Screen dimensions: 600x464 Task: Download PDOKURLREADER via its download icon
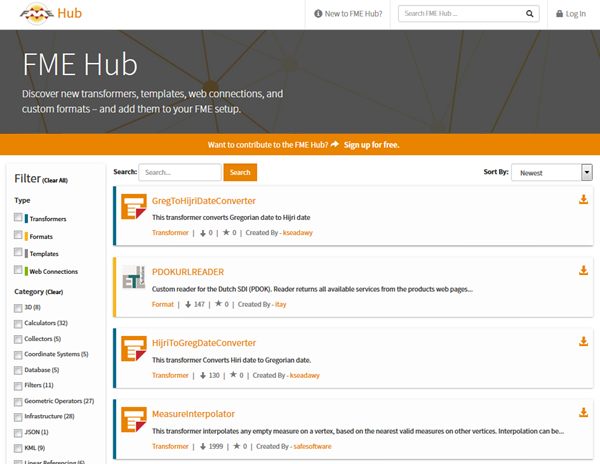click(583, 270)
